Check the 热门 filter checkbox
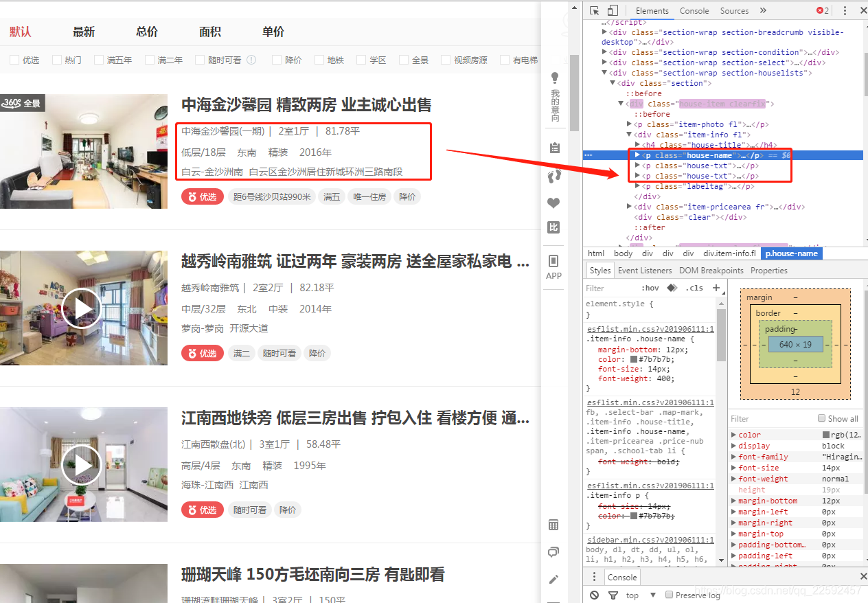This screenshot has width=868, height=603. tap(57, 60)
